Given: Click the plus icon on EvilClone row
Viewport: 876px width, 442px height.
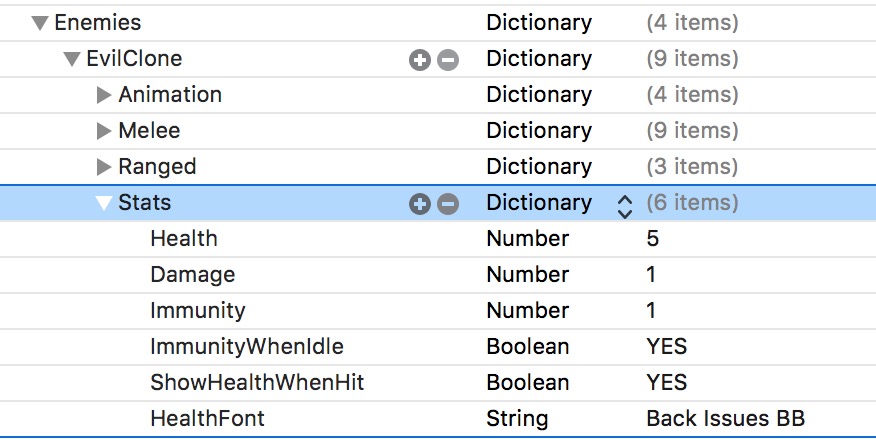Looking at the screenshot, I should [420, 60].
